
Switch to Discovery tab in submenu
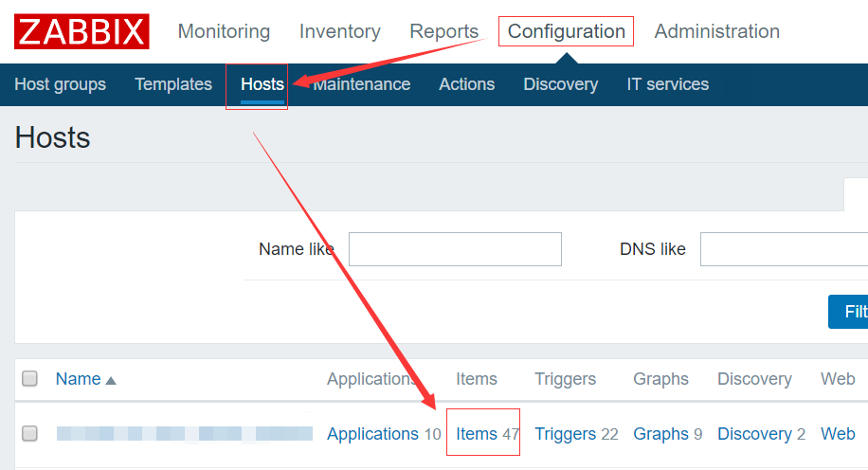pyautogui.click(x=561, y=84)
